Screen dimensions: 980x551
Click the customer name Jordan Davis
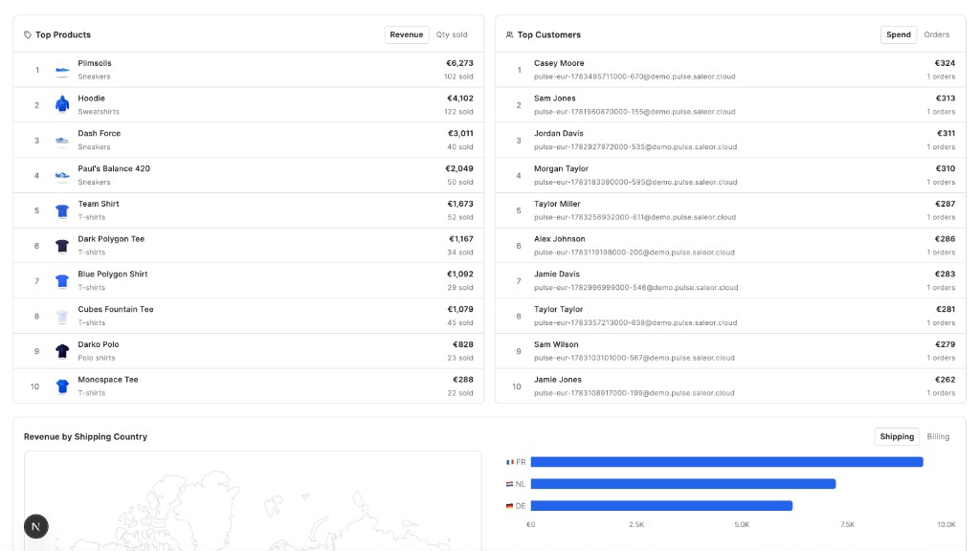[558, 134]
